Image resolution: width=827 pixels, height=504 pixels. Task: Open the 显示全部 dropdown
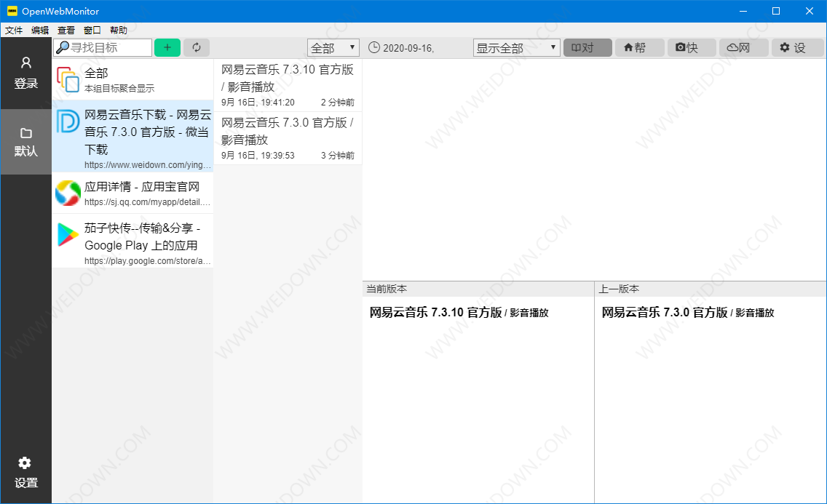coord(516,48)
